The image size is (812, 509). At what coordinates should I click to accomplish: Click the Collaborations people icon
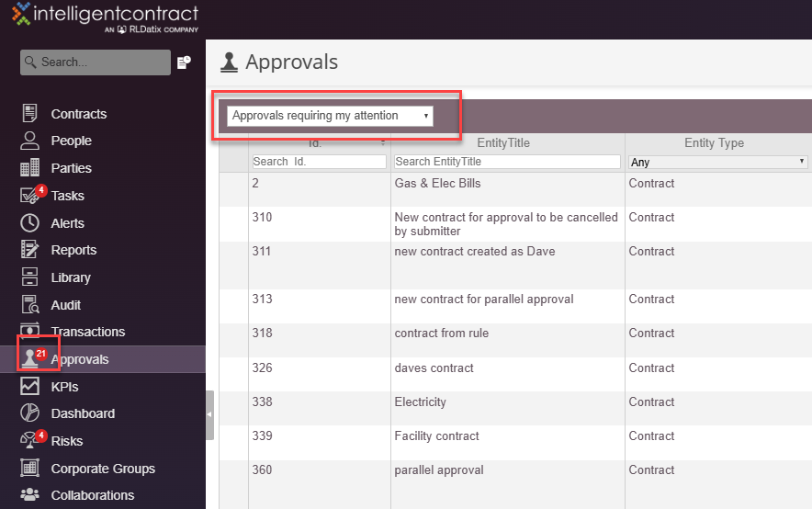29,494
